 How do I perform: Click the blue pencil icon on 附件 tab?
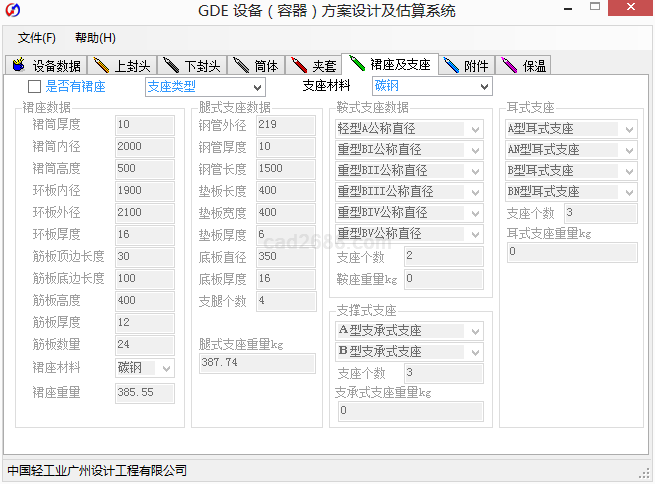tap(451, 66)
